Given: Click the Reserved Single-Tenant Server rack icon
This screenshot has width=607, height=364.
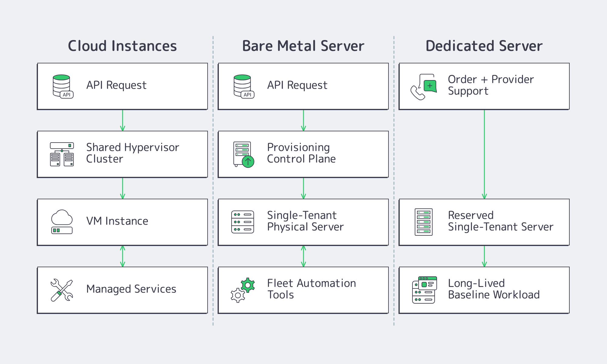Looking at the screenshot, I should pyautogui.click(x=424, y=222).
